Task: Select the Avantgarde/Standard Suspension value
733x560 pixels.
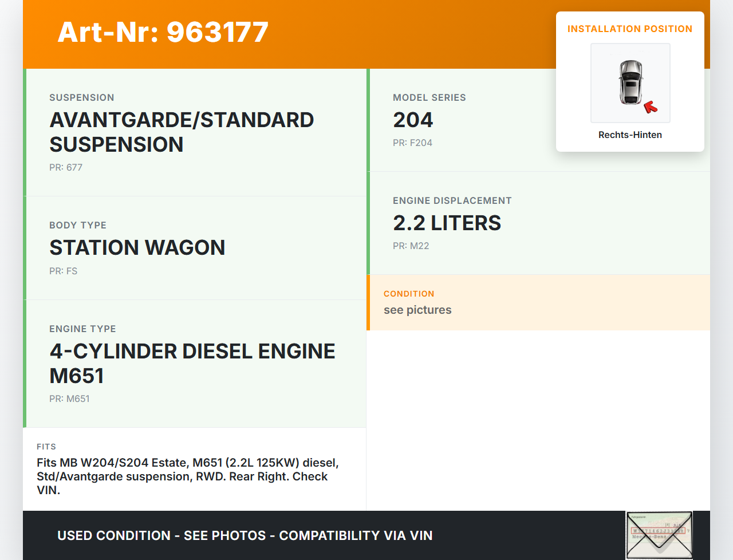Action: (182, 132)
